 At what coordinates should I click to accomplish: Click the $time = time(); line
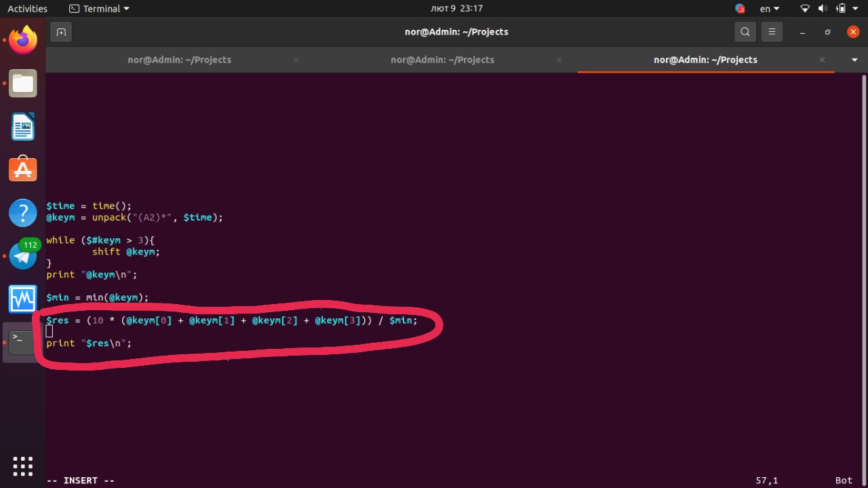(x=89, y=206)
